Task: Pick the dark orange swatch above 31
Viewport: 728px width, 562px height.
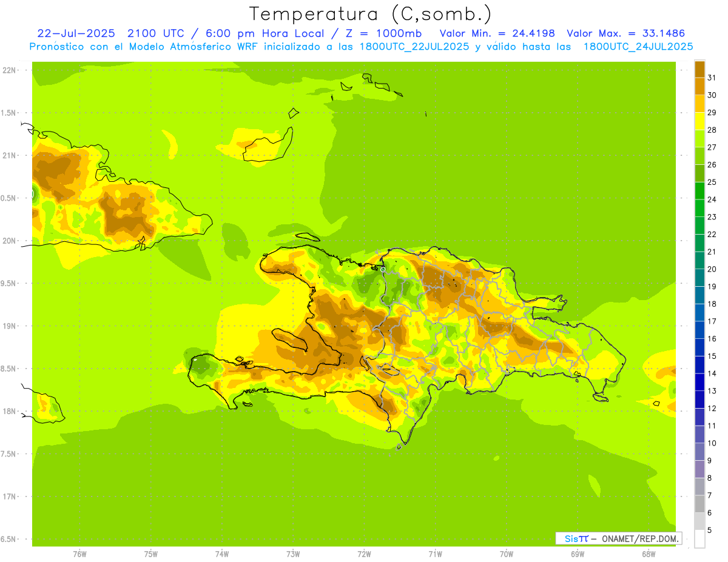Action: pyautogui.click(x=699, y=69)
